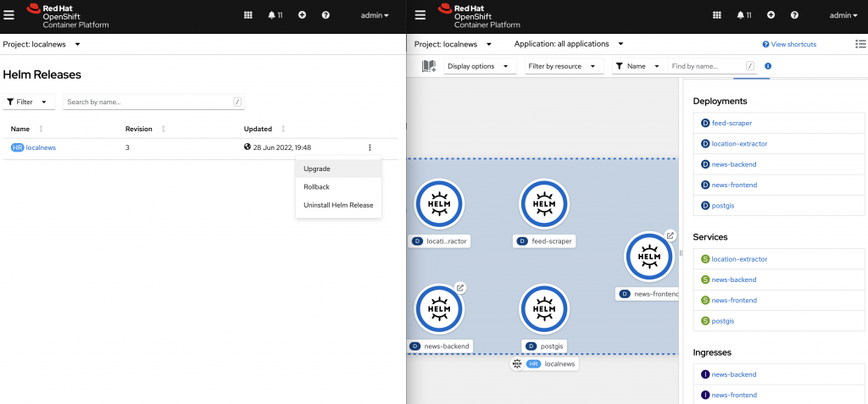Image resolution: width=868 pixels, height=404 pixels.
Task: Click plus import icon in Topology window
Action: (x=771, y=15)
